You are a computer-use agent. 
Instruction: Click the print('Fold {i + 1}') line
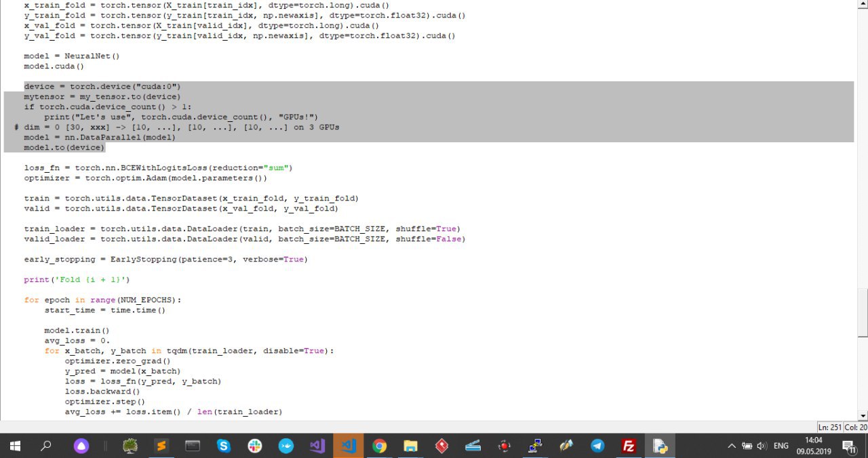tap(77, 280)
